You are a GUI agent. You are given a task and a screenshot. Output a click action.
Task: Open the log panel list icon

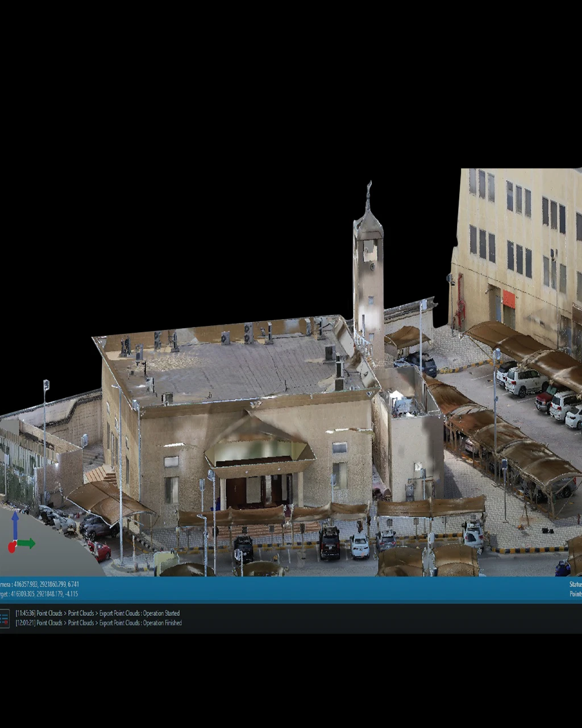pyautogui.click(x=4, y=618)
